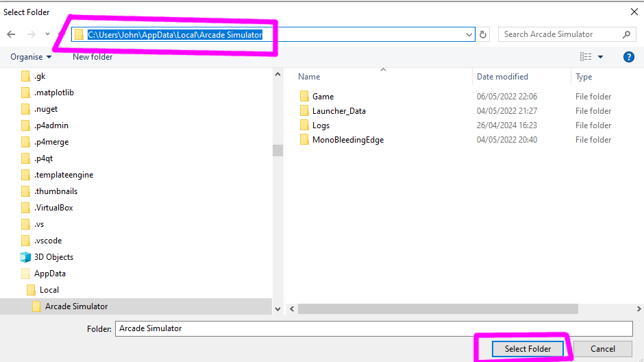Click the Game folder icon

(x=305, y=97)
